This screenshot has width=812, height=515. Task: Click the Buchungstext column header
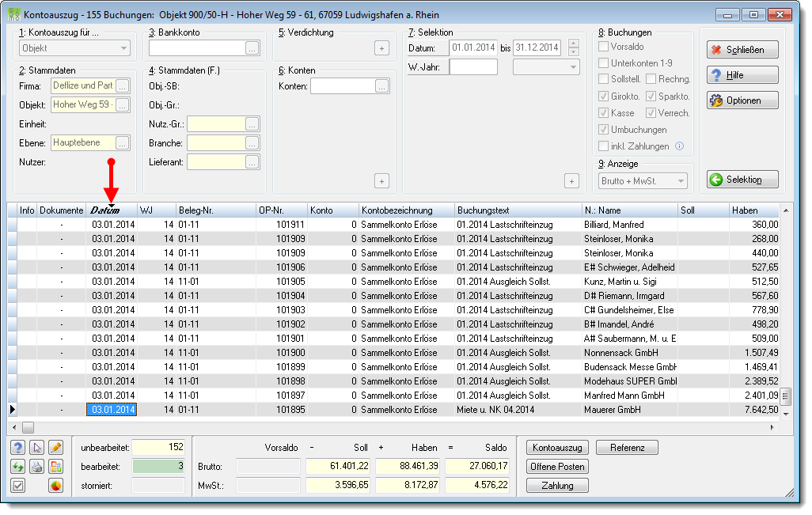pos(518,210)
